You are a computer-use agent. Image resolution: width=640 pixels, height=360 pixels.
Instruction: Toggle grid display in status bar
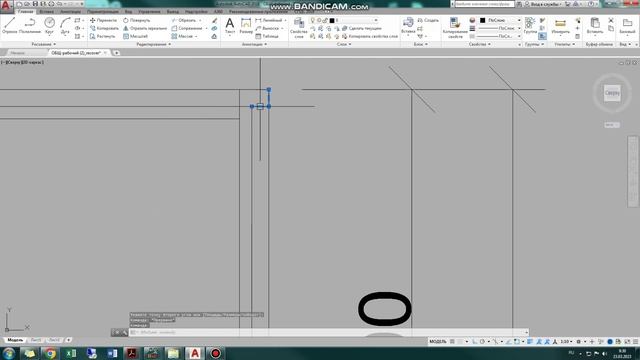click(x=452, y=342)
